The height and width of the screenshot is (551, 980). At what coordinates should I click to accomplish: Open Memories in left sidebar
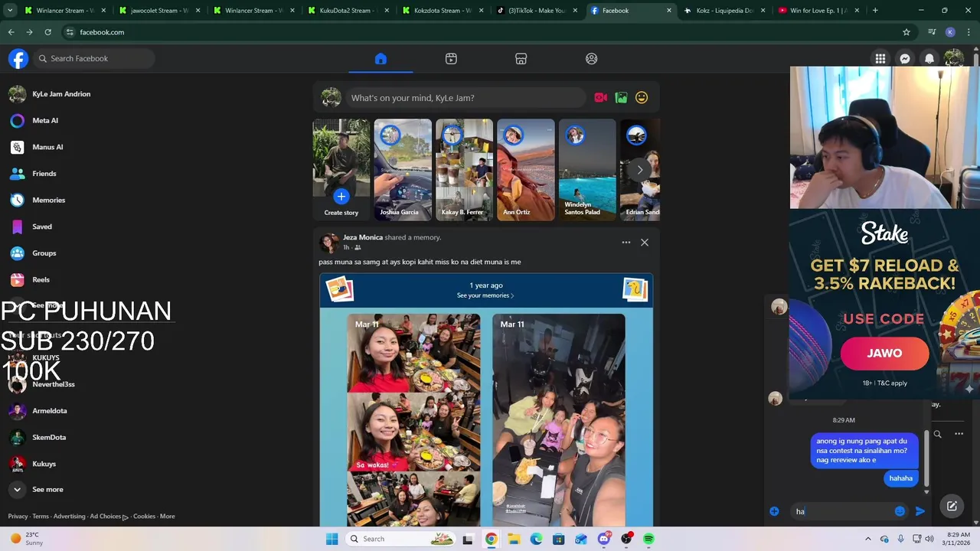(48, 201)
